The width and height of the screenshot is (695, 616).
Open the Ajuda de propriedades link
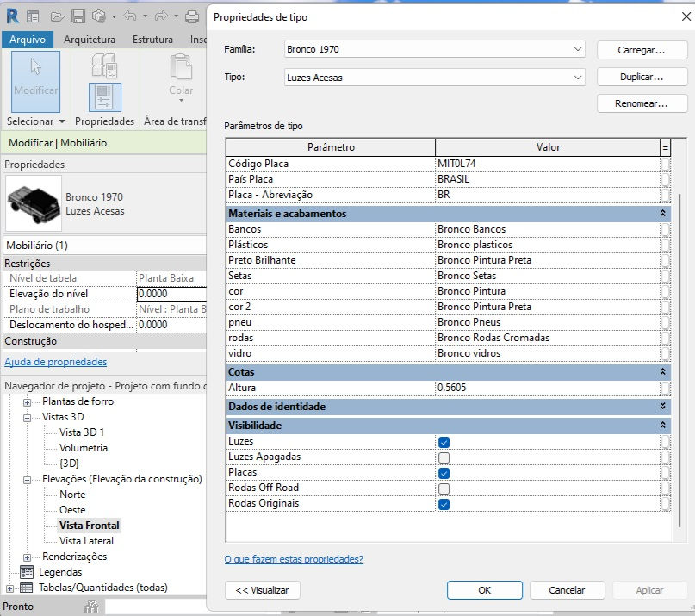55,362
